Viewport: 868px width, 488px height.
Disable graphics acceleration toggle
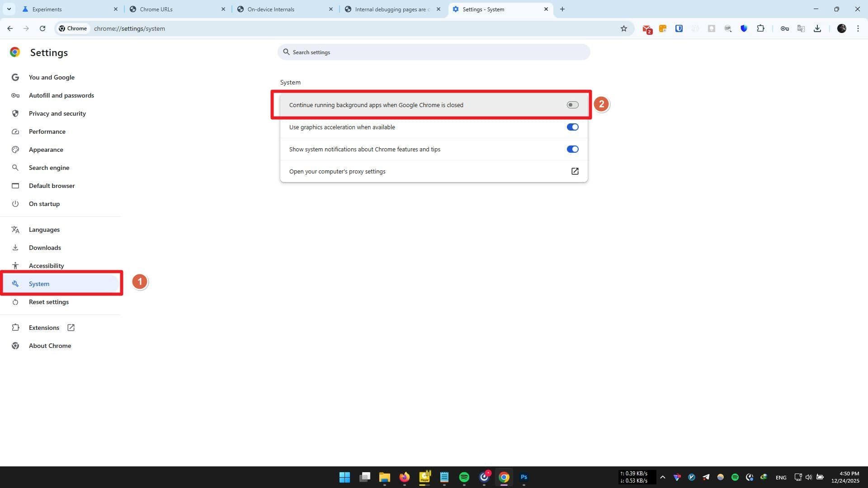click(x=572, y=127)
